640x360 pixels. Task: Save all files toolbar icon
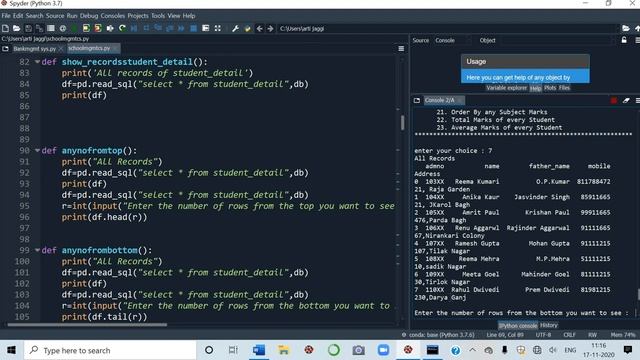[39, 28]
